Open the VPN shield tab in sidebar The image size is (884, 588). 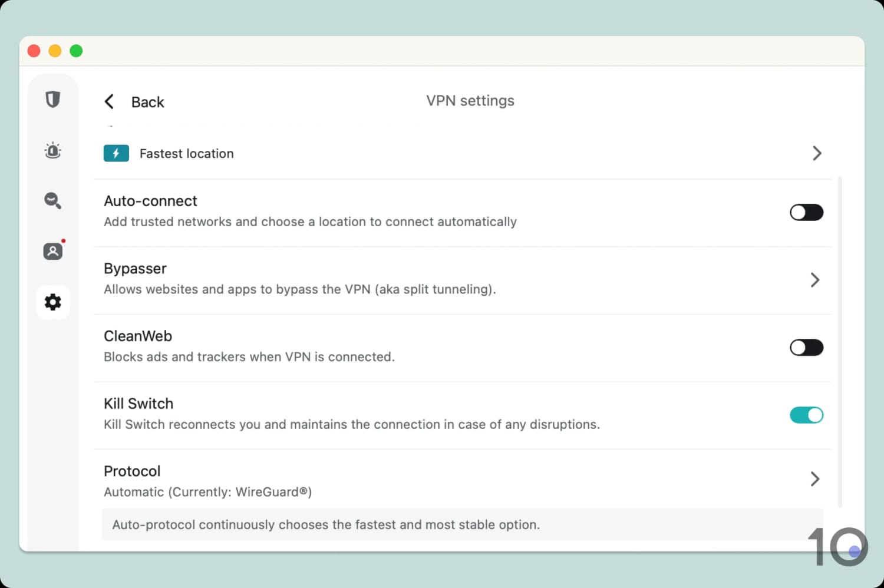pyautogui.click(x=53, y=99)
